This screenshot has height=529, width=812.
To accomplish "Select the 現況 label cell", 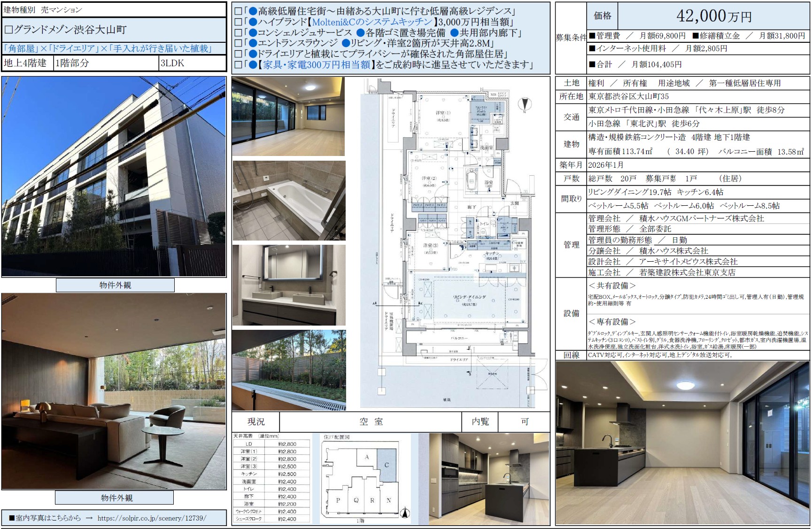I will [256, 421].
